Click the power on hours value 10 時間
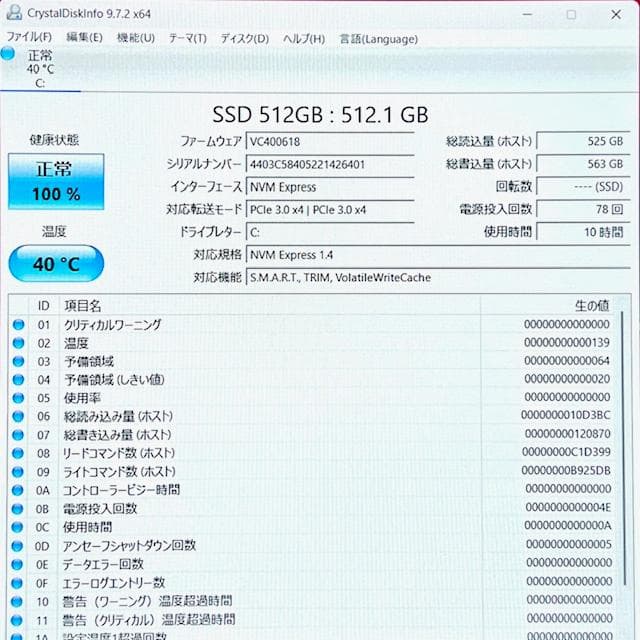Viewport: 640px width, 640px height. pyautogui.click(x=583, y=232)
